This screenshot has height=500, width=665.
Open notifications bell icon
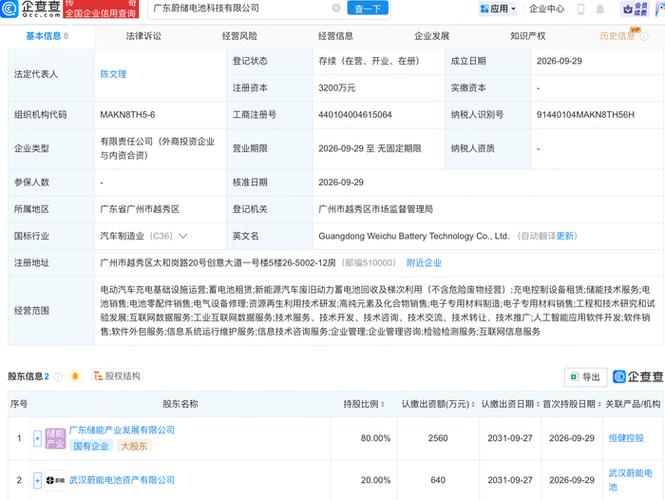(x=600, y=9)
